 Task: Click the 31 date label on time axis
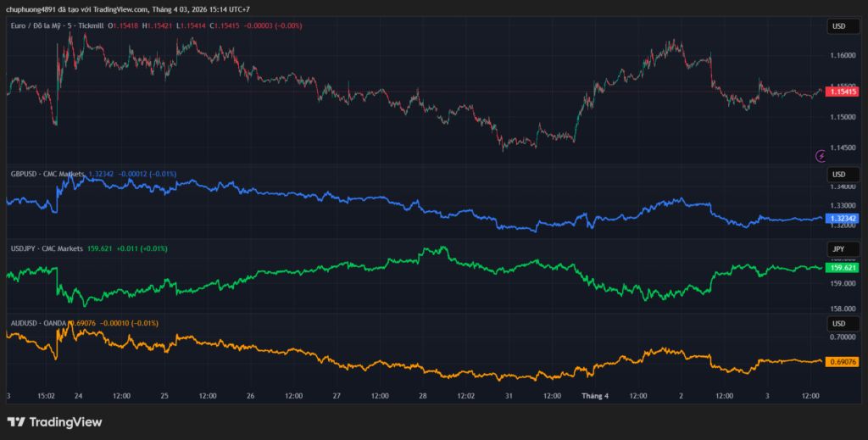tap(509, 396)
